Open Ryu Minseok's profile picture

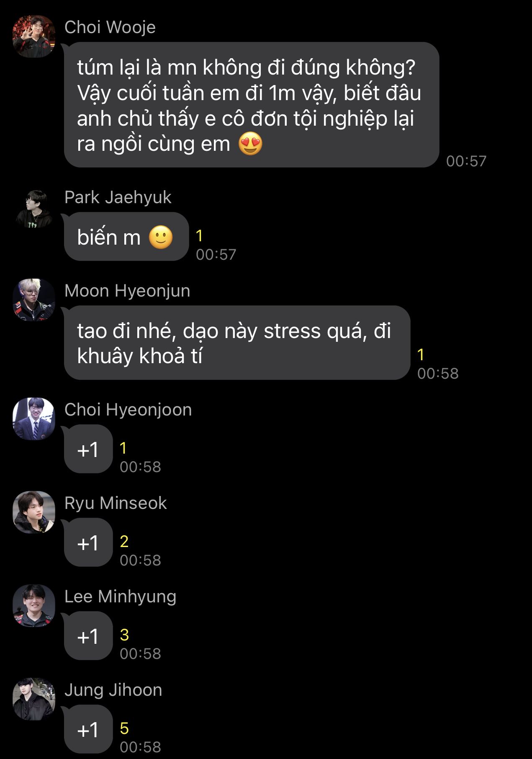pyautogui.click(x=34, y=512)
